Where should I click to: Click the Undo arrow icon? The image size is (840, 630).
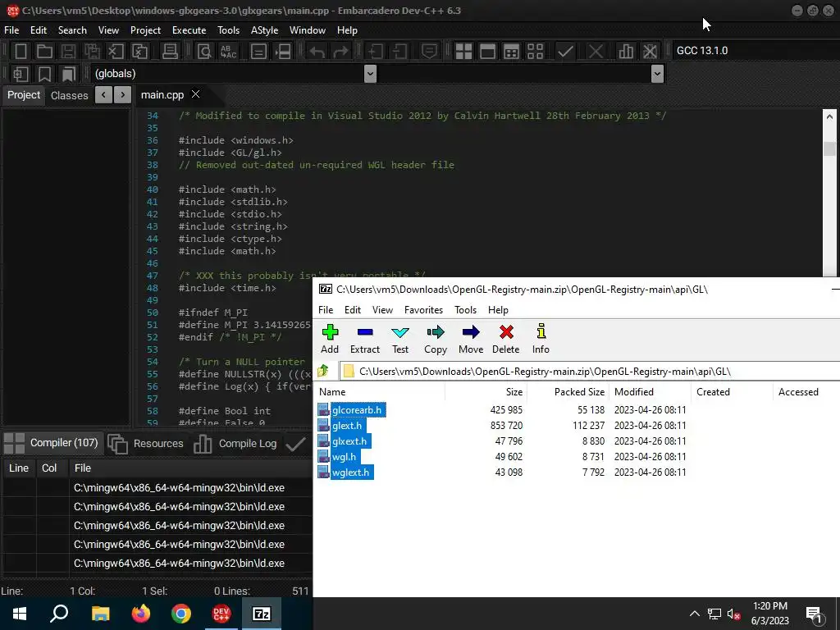317,52
